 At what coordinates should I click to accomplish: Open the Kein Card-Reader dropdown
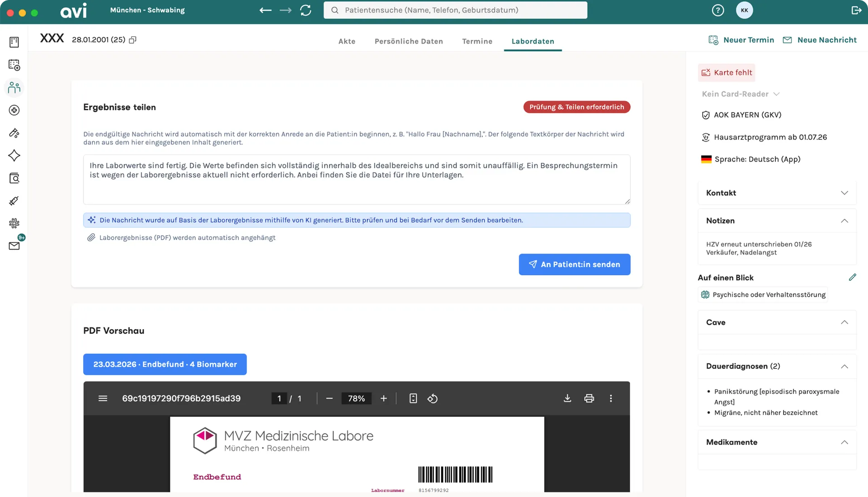741,94
